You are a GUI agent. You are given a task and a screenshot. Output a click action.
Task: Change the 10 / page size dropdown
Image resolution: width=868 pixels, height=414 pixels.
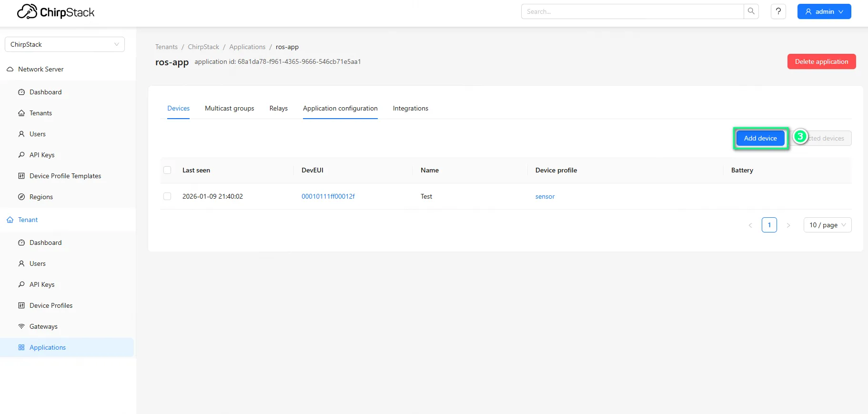pos(827,225)
